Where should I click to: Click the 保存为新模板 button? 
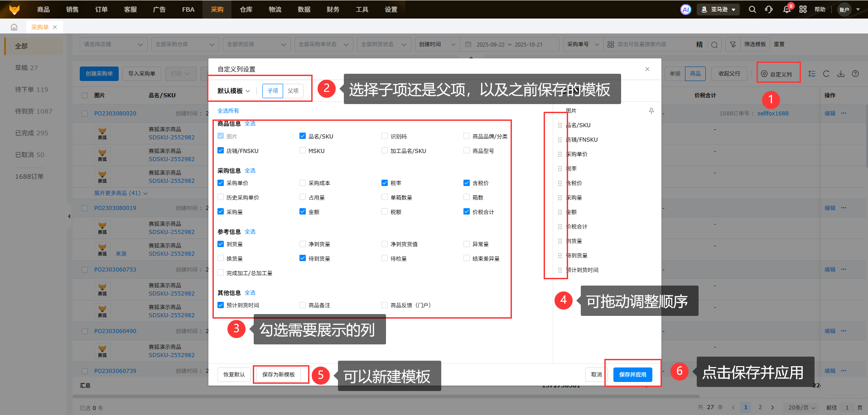pyautogui.click(x=278, y=375)
